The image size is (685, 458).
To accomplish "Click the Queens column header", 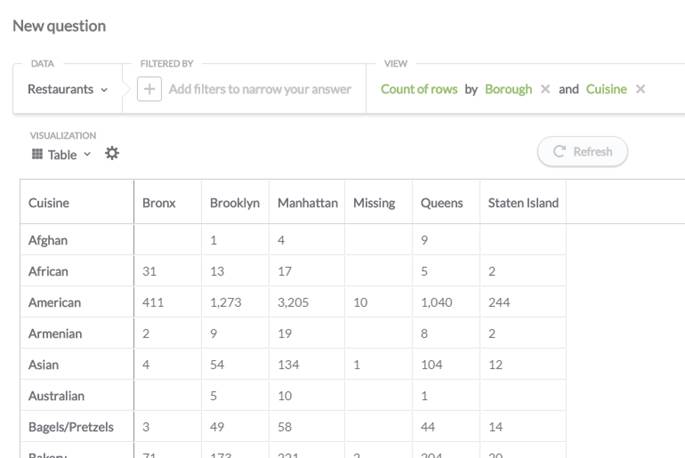I will (442, 203).
